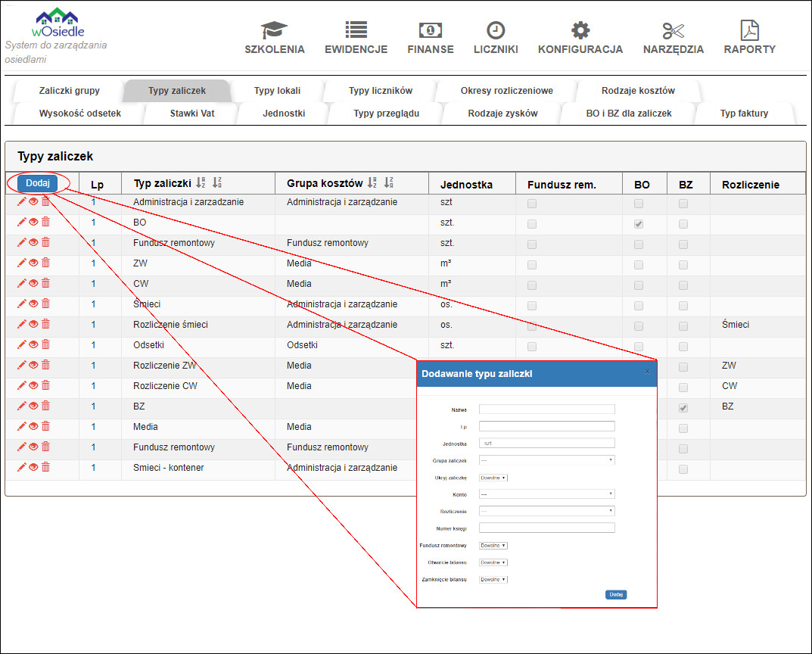Switch to the BO i BZ dla zaliczek tab
Viewport: 812px width, 654px height.
[x=629, y=114]
